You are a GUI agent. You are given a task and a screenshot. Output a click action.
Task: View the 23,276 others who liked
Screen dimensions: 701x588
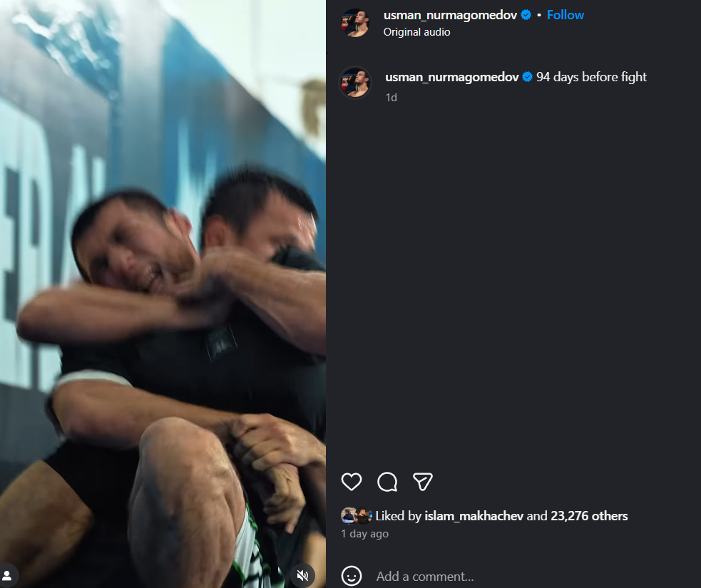click(589, 516)
